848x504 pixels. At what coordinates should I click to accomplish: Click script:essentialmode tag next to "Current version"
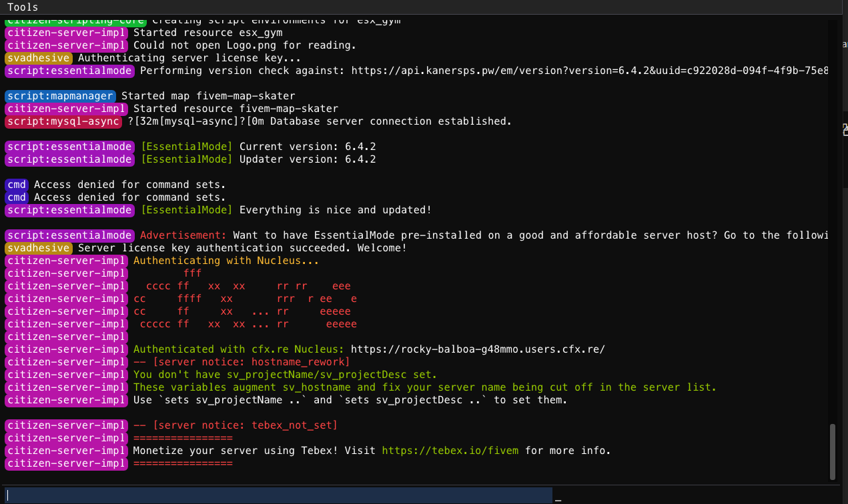[x=69, y=147]
